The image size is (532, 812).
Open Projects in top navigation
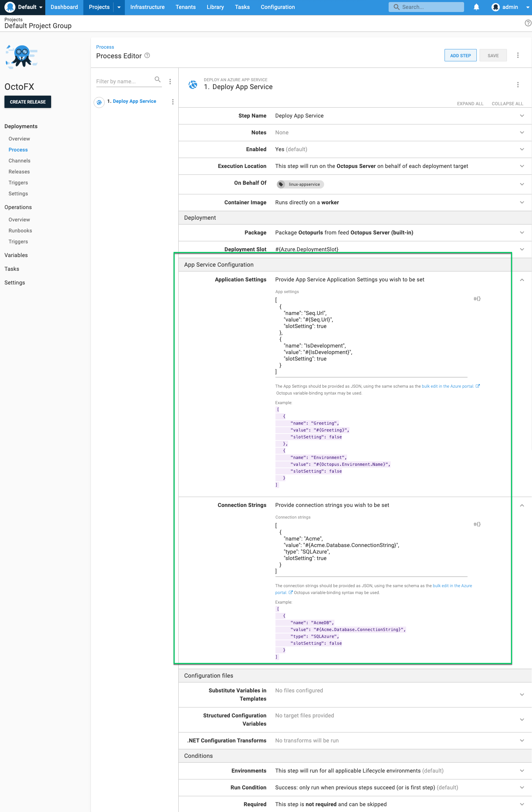click(x=99, y=7)
